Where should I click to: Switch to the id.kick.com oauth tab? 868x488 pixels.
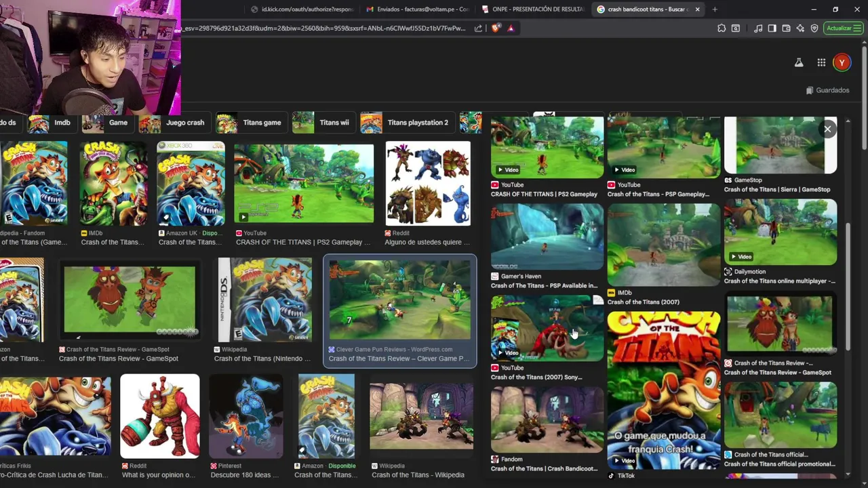tap(302, 9)
